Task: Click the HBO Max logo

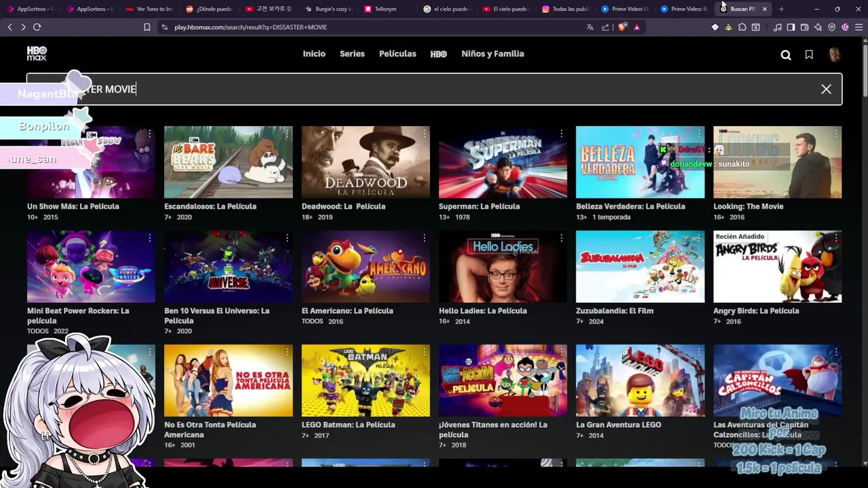Action: point(37,54)
